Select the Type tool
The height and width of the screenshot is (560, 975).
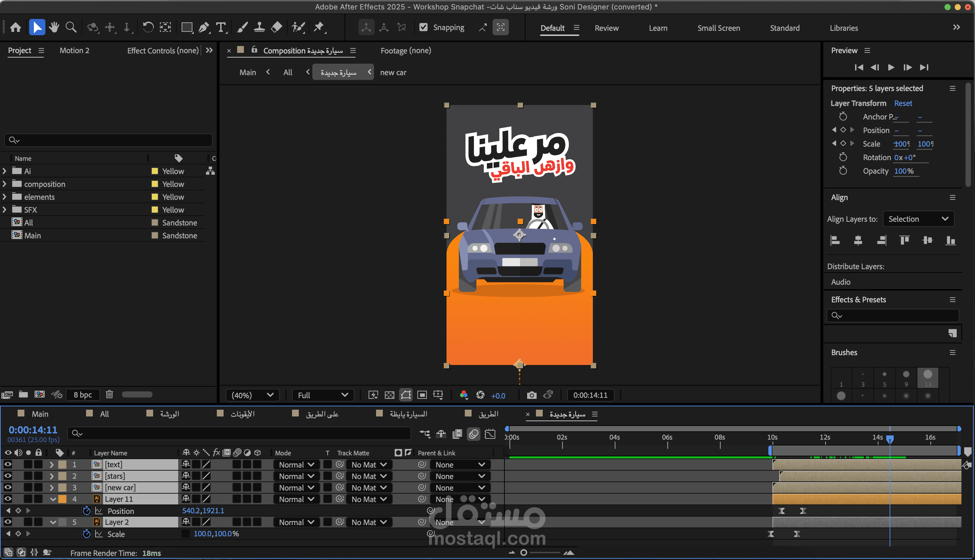click(x=221, y=27)
